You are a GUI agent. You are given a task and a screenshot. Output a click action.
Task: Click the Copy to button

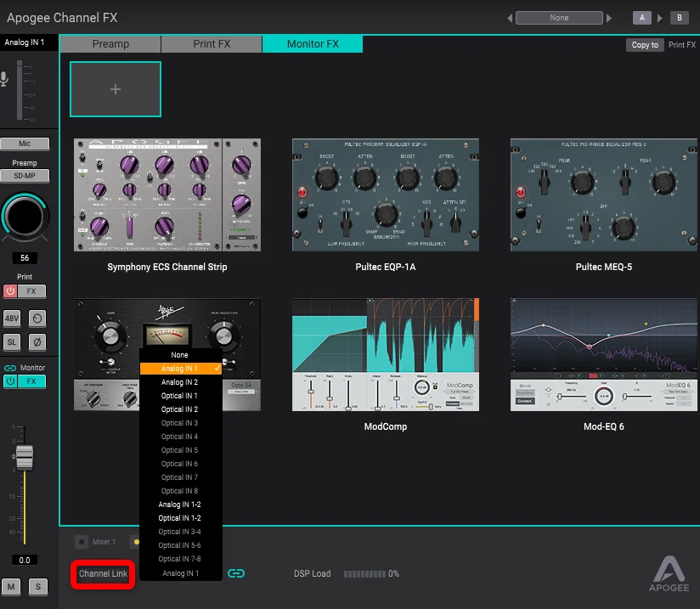point(645,45)
